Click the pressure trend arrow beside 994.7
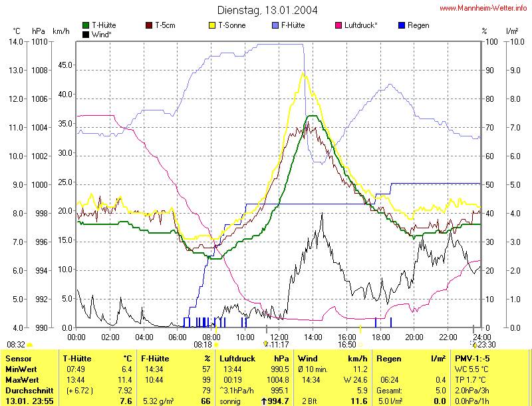The height and width of the screenshot is (406, 532). pos(263,401)
